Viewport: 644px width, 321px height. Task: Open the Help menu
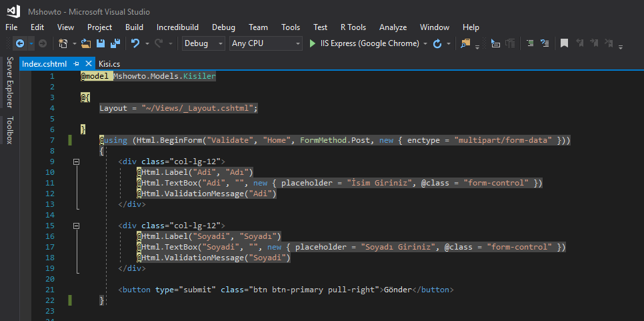point(471,27)
